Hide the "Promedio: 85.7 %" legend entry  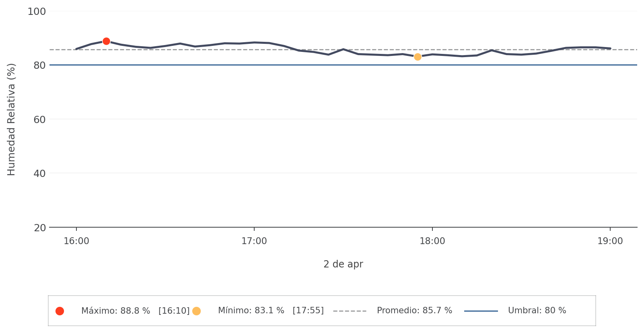point(414,311)
